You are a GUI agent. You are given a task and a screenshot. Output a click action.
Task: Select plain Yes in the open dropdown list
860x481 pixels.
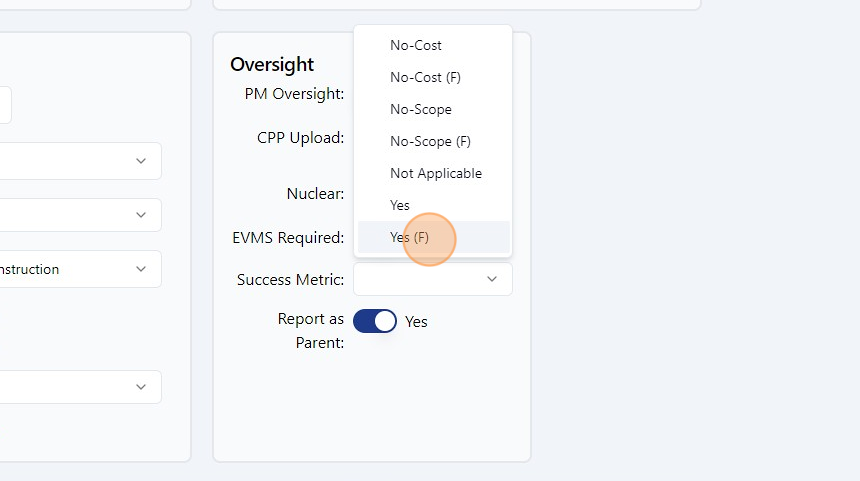tap(400, 205)
